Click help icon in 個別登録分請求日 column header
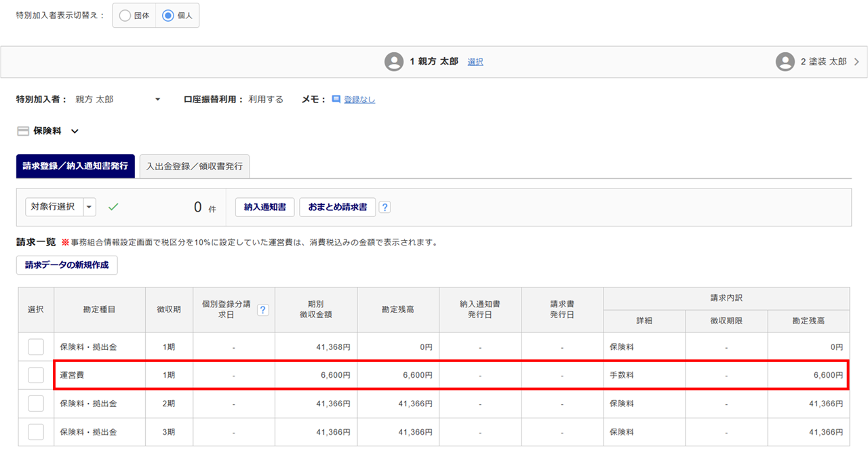This screenshot has width=868, height=451. 262,310
